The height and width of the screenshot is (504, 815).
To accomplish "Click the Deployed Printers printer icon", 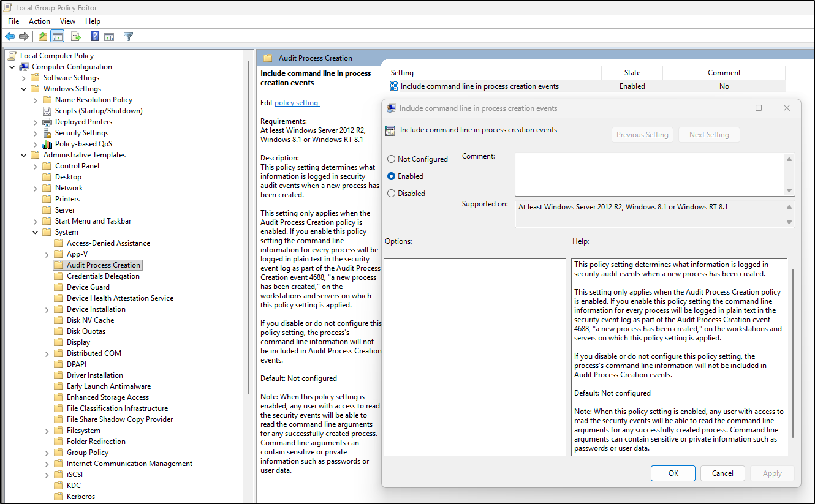I will coord(47,122).
